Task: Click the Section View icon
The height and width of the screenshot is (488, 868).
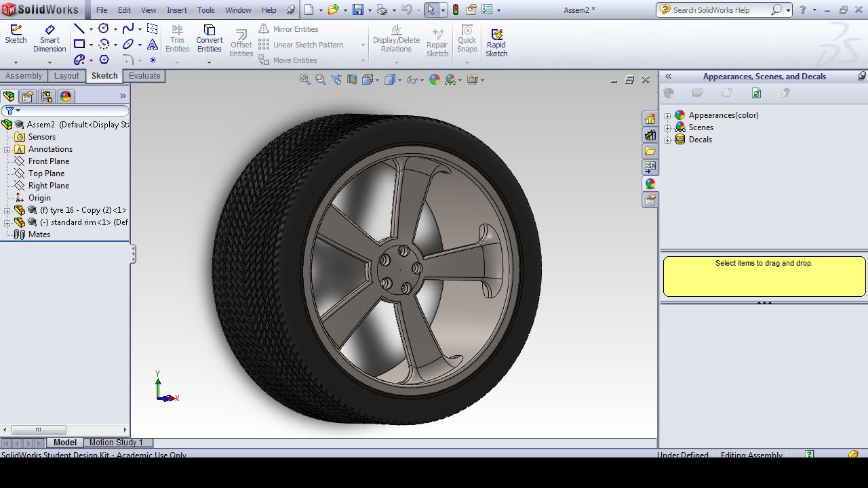Action: pos(351,79)
